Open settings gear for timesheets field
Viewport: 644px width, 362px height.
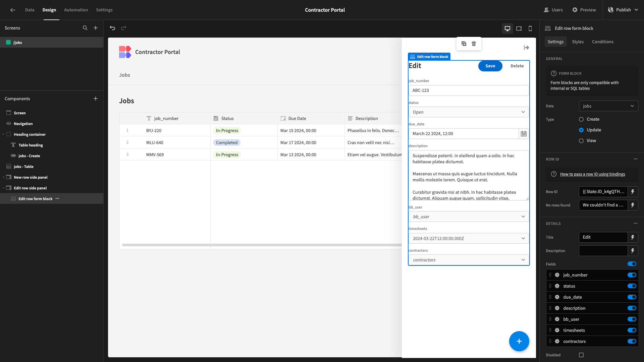tap(557, 330)
